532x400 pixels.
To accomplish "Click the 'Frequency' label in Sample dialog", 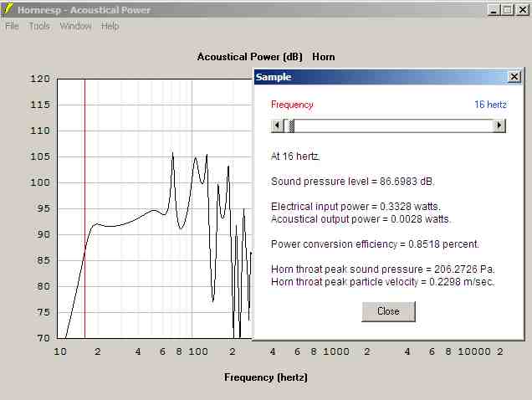I will click(292, 105).
